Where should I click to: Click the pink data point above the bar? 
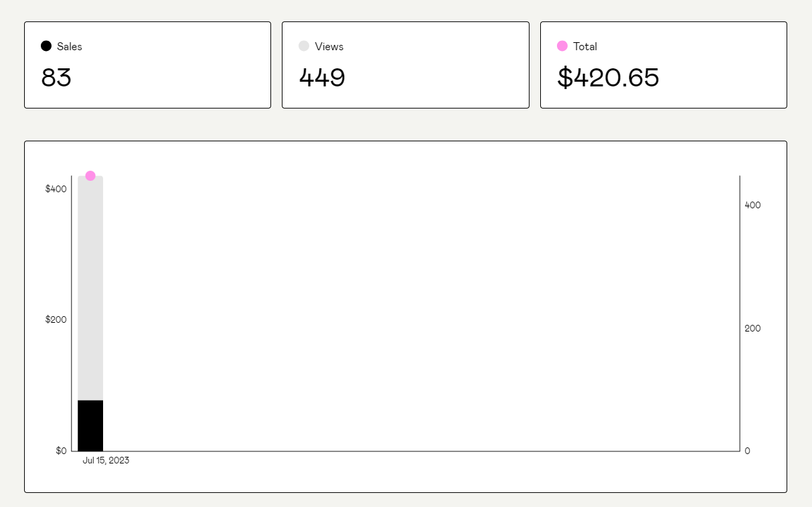pyautogui.click(x=90, y=175)
